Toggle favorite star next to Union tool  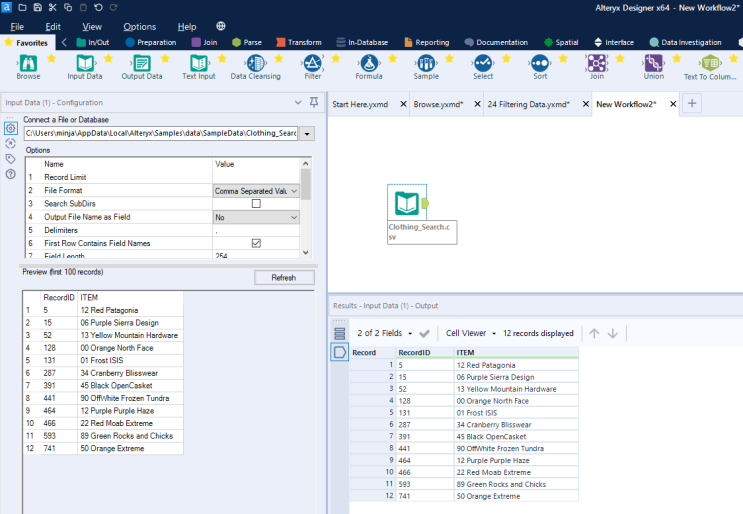[x=677, y=58]
